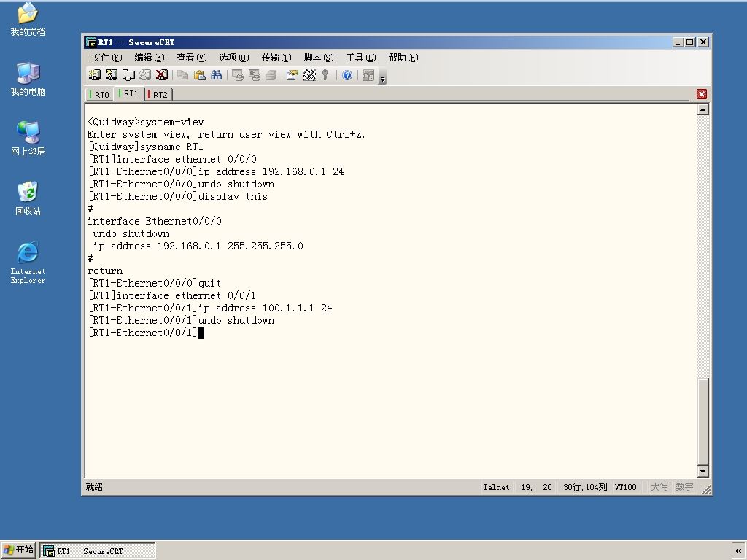Click '<Quidway>system-view' terminal line
This screenshot has height=560, width=747.
(145, 122)
